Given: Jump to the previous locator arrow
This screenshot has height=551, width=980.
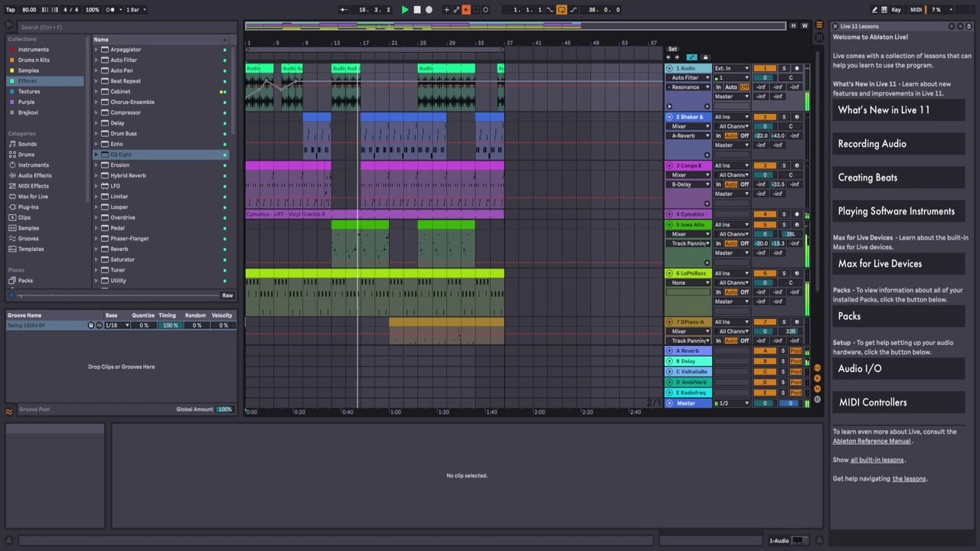Looking at the screenshot, I should pyautogui.click(x=668, y=57).
